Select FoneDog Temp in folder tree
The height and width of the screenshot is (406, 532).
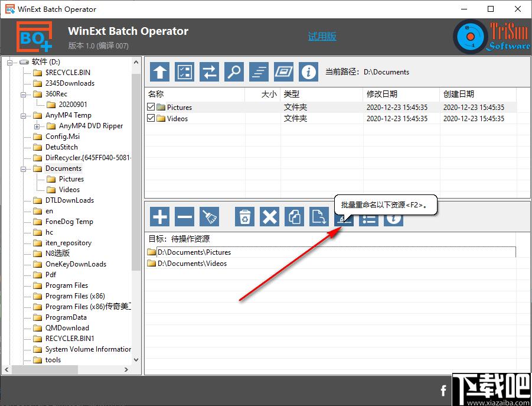pos(69,222)
